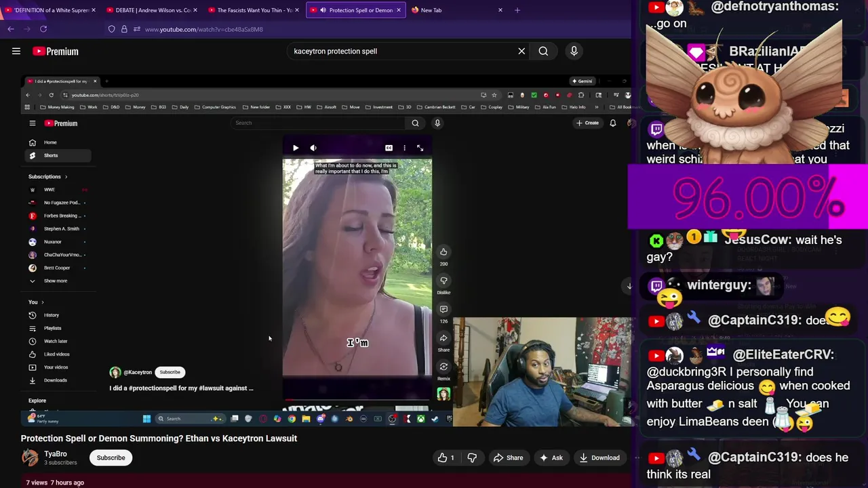This screenshot has height=488, width=868.
Task: Open the Short's 126 comments
Action: pos(443,309)
